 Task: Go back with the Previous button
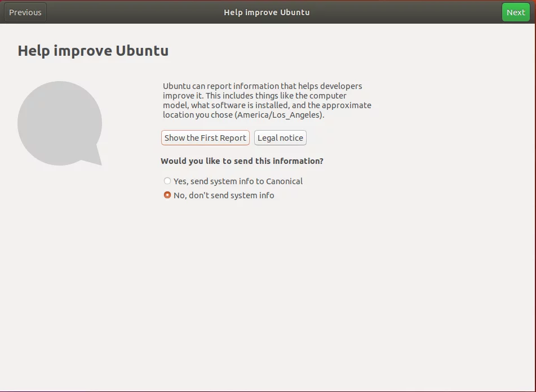[x=25, y=12]
